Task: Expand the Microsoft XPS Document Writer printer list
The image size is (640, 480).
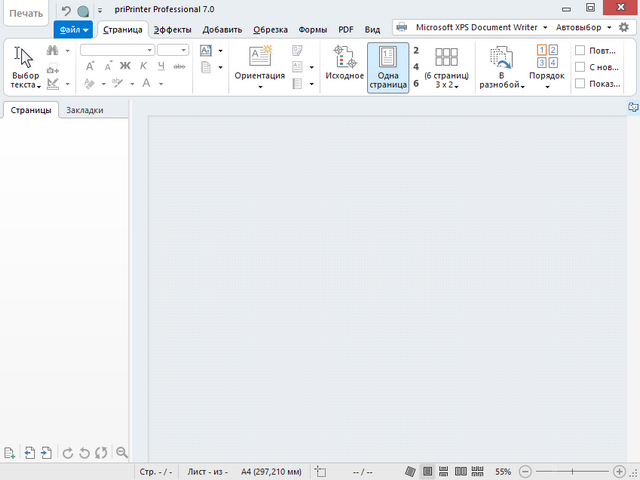Action: tap(545, 27)
